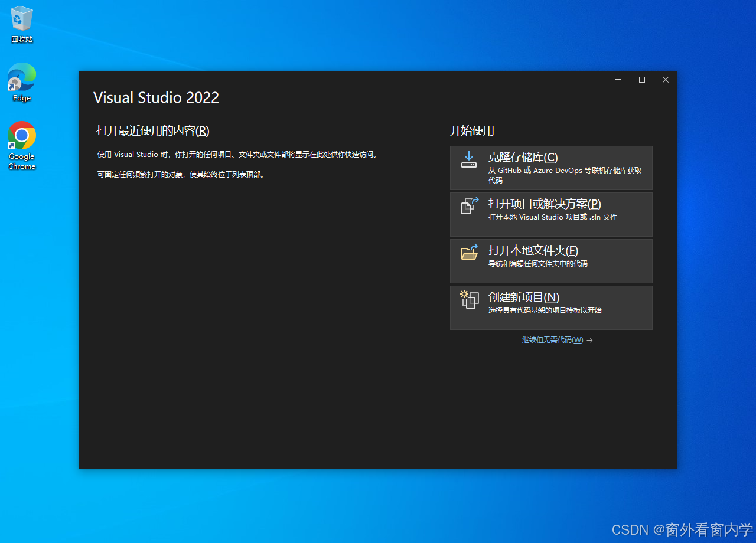Click description 打开本地 Visual Studio 项目或 .sln 文件
This screenshot has width=756, height=543.
coord(553,217)
